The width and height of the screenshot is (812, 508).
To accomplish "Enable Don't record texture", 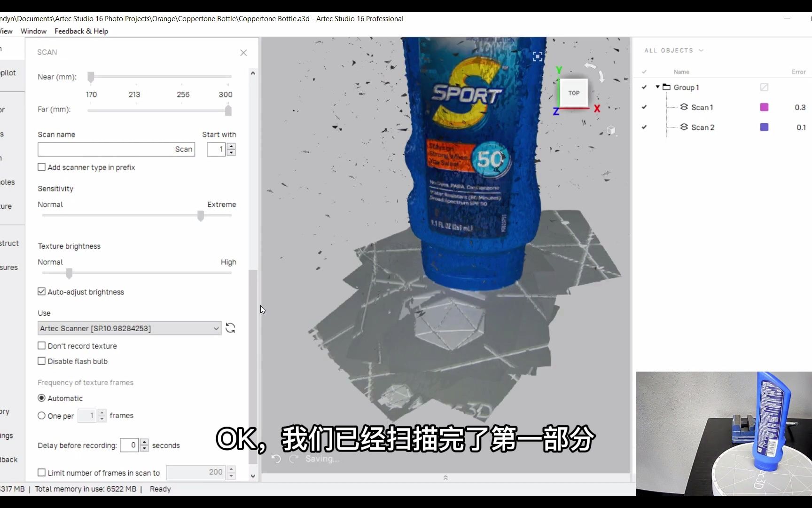I will coord(42,346).
